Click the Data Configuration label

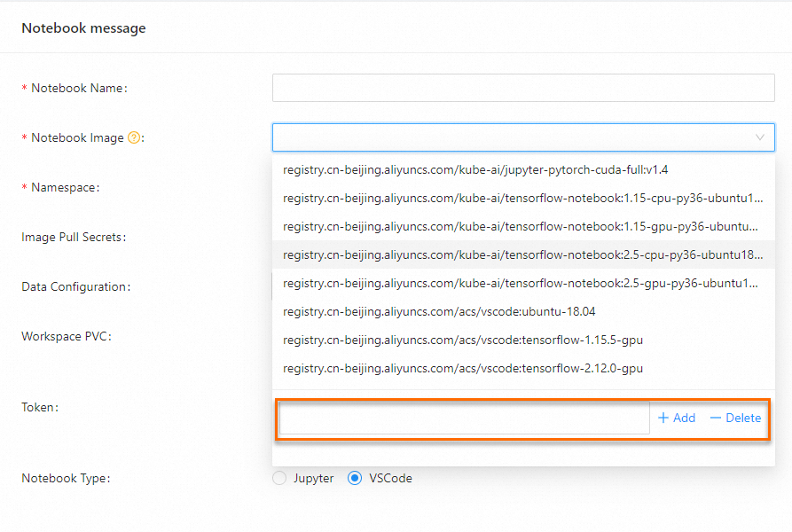pos(75,286)
